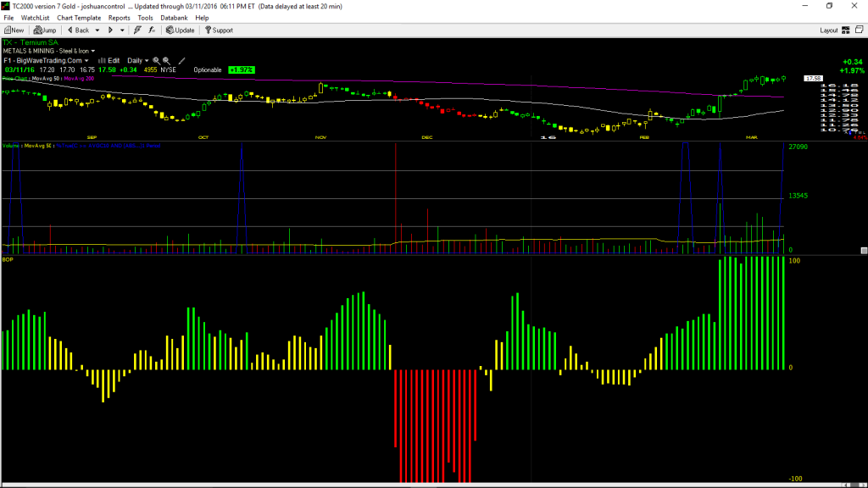Click the 17.58 price marker on axis
This screenshot has height=488, width=868.
click(x=813, y=79)
